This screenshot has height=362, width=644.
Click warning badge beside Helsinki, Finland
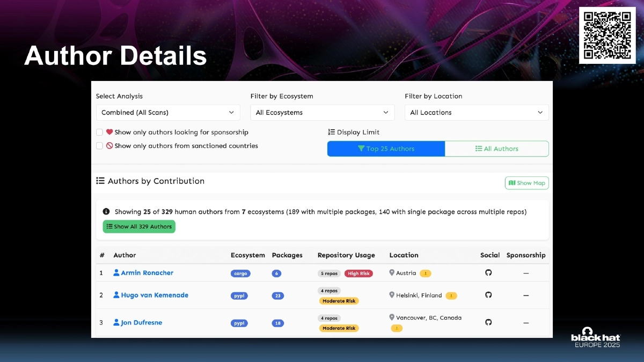coord(451,295)
